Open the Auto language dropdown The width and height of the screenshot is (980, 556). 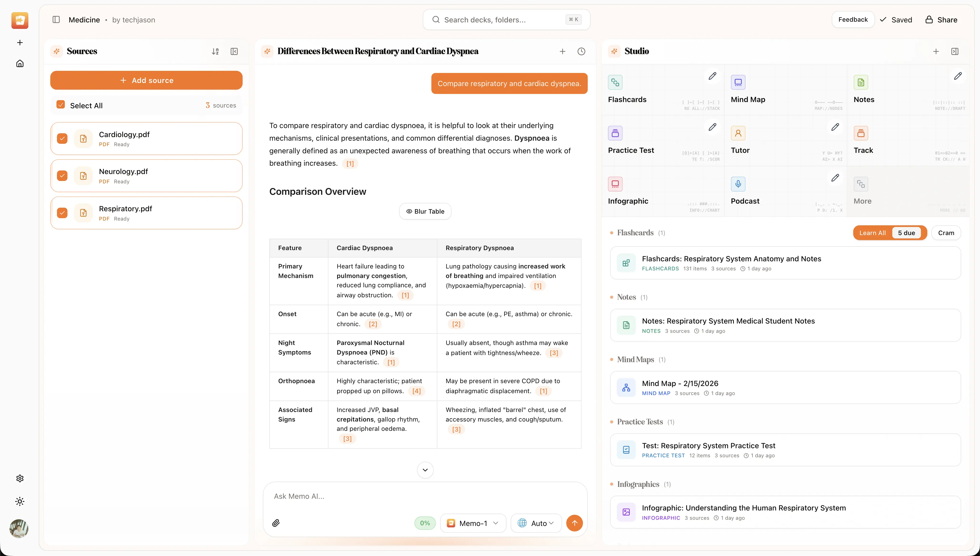[x=536, y=523]
